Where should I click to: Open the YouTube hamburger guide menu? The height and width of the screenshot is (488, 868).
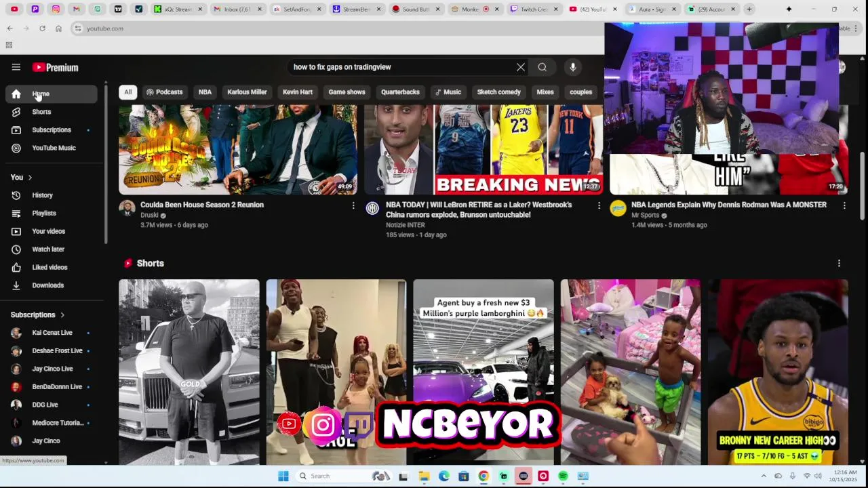[16, 67]
